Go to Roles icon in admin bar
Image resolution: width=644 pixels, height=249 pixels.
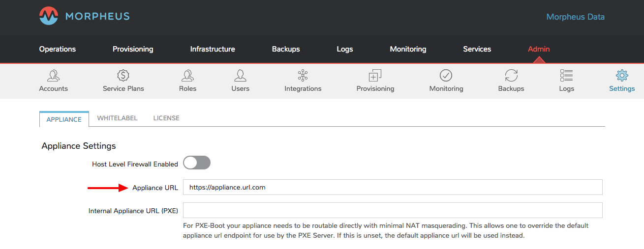tap(187, 76)
